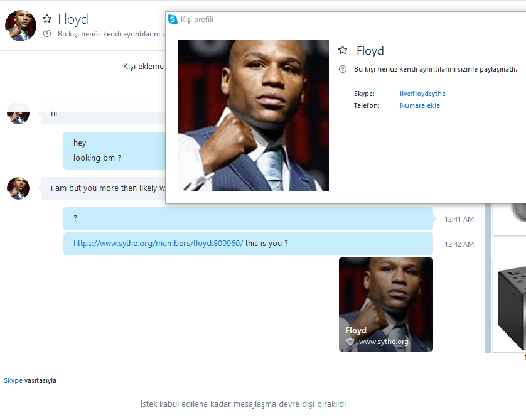This screenshot has height=420, width=526.
Task: Open Floyd's avatar in the chat header
Action: click(21, 26)
